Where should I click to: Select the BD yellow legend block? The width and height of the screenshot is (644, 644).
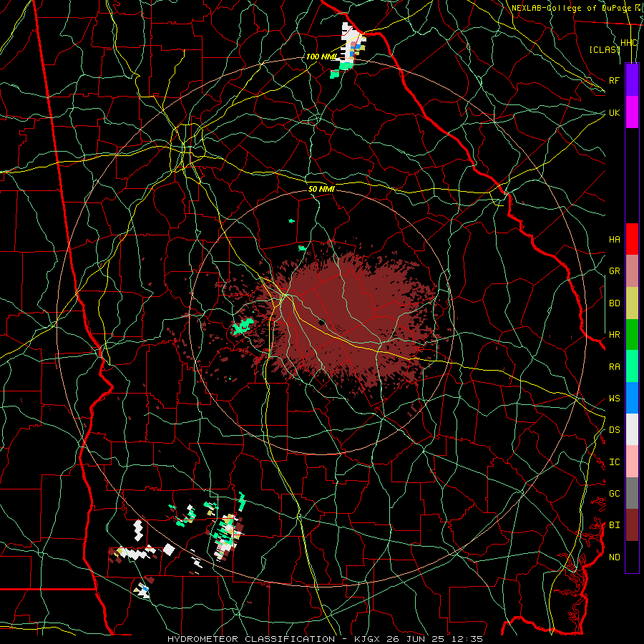[x=632, y=303]
